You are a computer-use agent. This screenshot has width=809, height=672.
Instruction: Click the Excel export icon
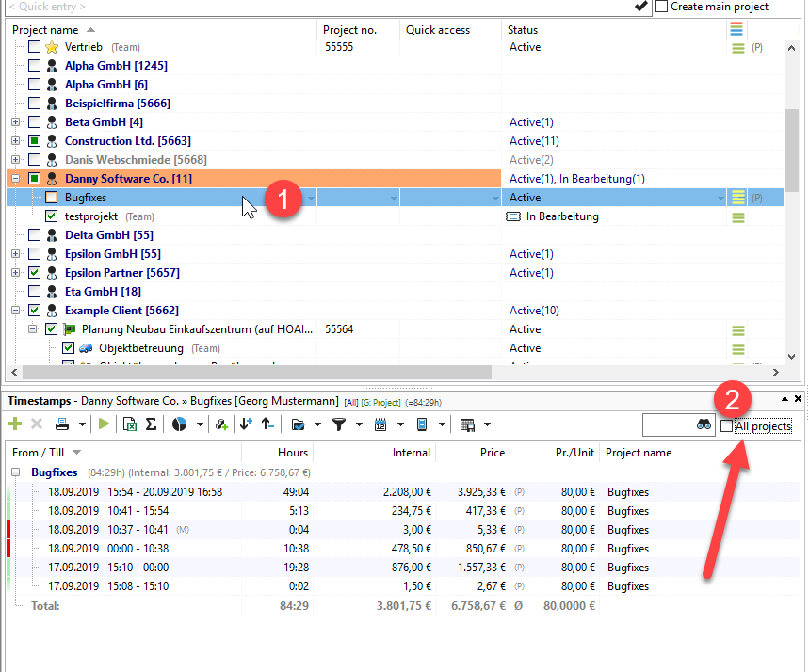tap(129, 424)
